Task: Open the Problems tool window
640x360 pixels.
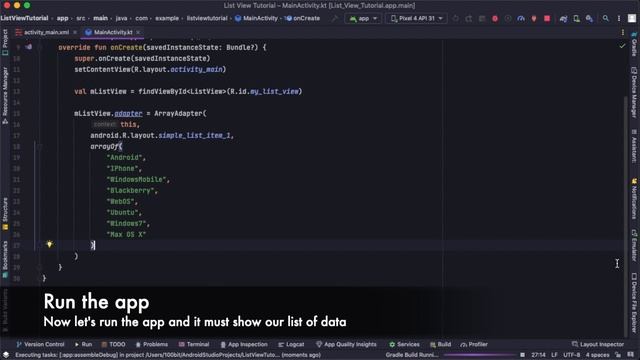Action: [151, 344]
